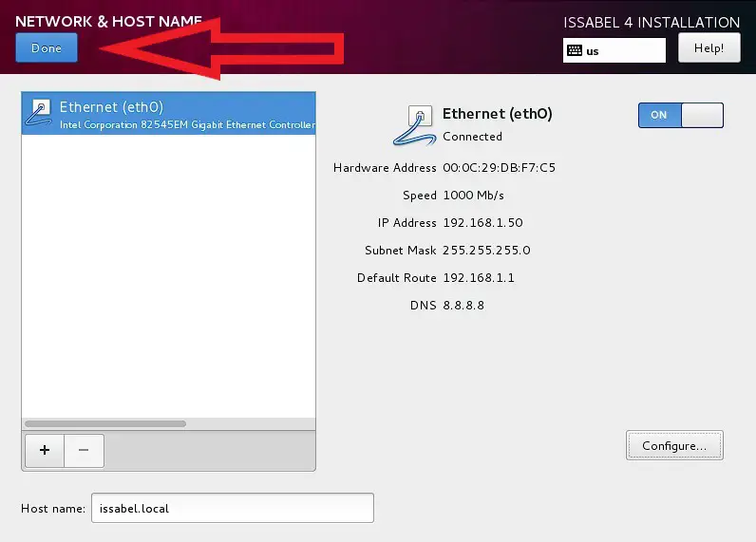
Task: Click the Host name input field
Action: [233, 508]
